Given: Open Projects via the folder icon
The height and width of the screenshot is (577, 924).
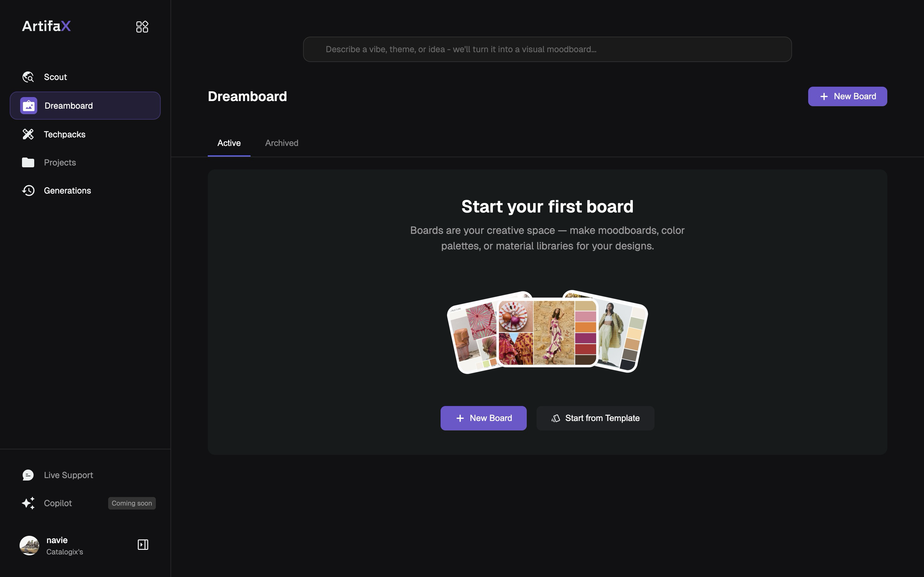Looking at the screenshot, I should click(28, 162).
